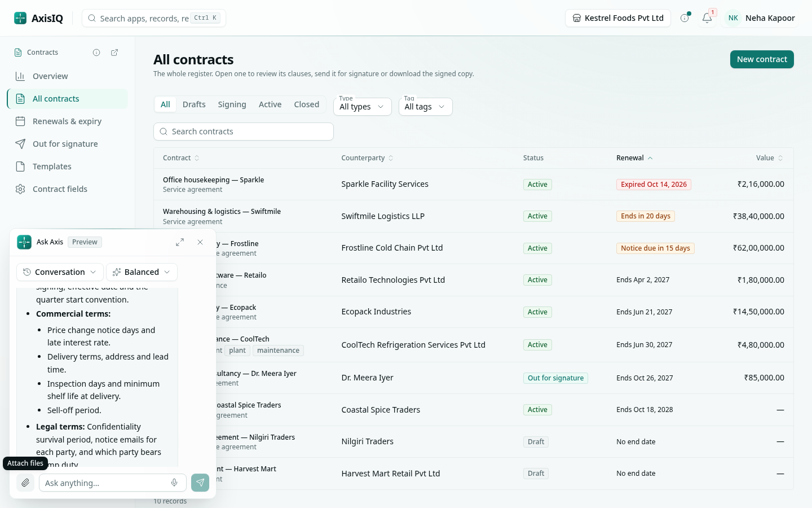This screenshot has width=812, height=508.
Task: Open Warehousing & logistics — Swiftmile contract
Action: [x=222, y=212]
